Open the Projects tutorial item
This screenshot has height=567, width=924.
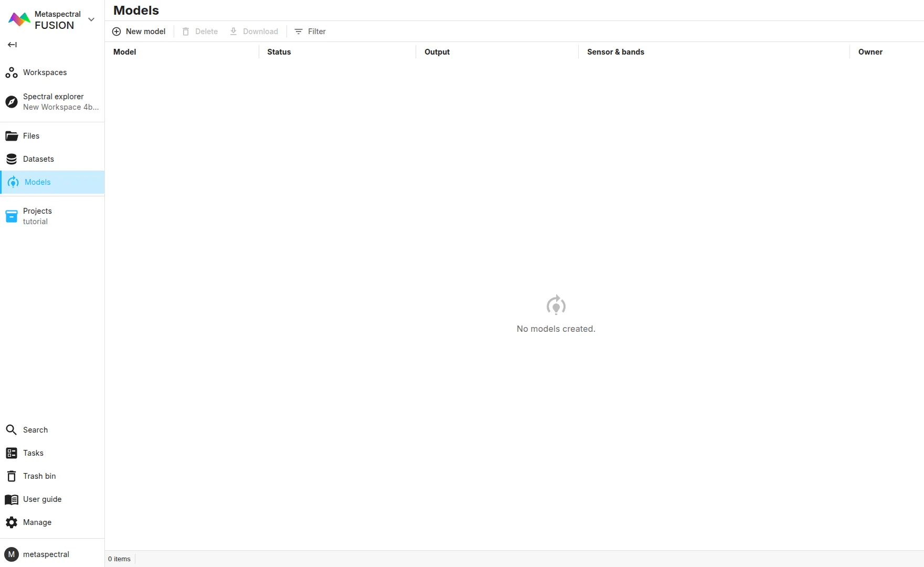click(x=37, y=216)
